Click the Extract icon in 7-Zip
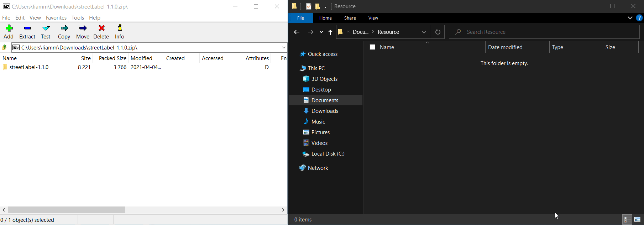The width and height of the screenshot is (644, 225). [x=27, y=31]
